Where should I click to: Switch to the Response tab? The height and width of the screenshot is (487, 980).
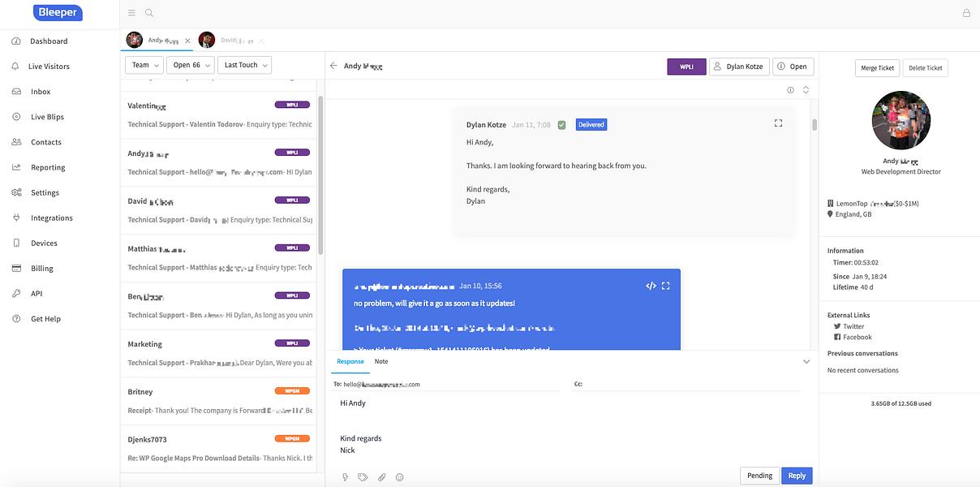[x=350, y=361]
